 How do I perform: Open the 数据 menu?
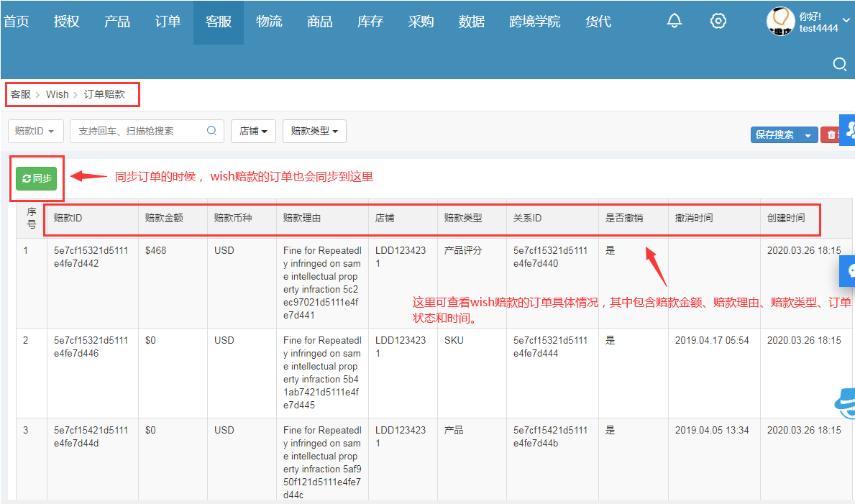[x=472, y=22]
